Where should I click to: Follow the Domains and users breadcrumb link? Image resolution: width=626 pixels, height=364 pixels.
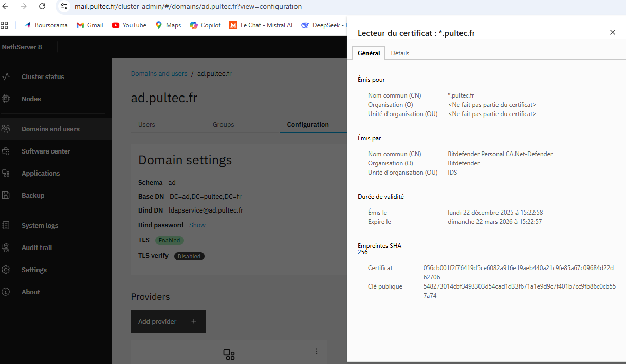click(x=159, y=74)
